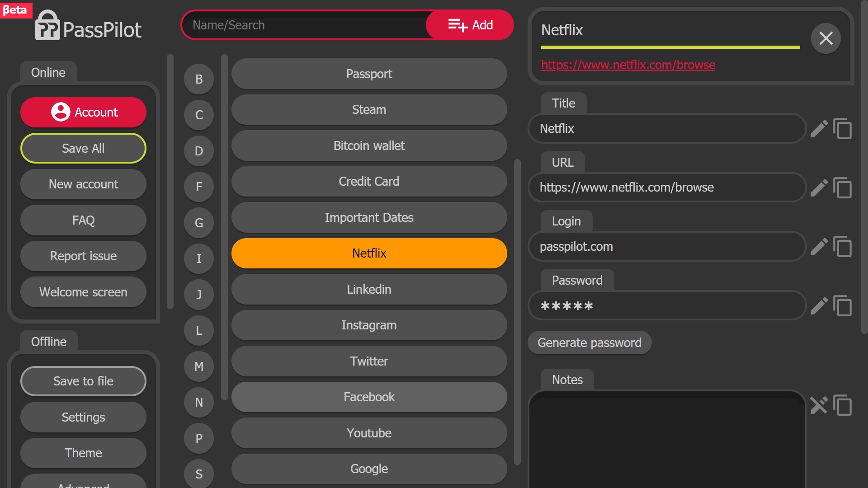
Task: Close the Netflix details panel
Action: [826, 38]
